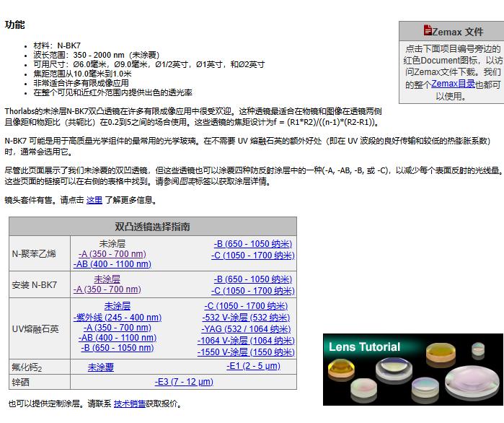Screen dimensions: 504x423
Task: Open -A (350 - 700 nm) in 安装 N-BK7 row
Action: click(107, 289)
